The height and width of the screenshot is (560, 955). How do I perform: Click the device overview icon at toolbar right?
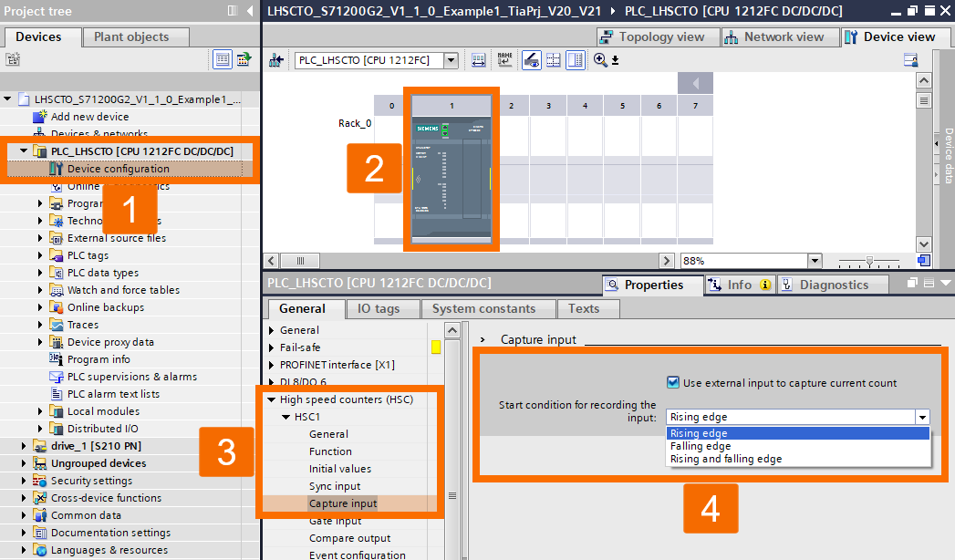coord(910,59)
